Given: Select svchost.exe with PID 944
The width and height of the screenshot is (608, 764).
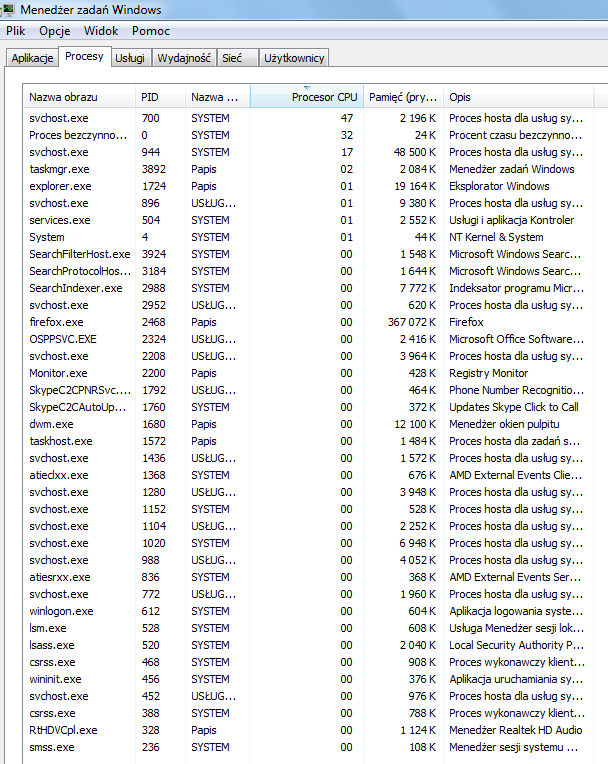Looking at the screenshot, I should click(x=308, y=153).
